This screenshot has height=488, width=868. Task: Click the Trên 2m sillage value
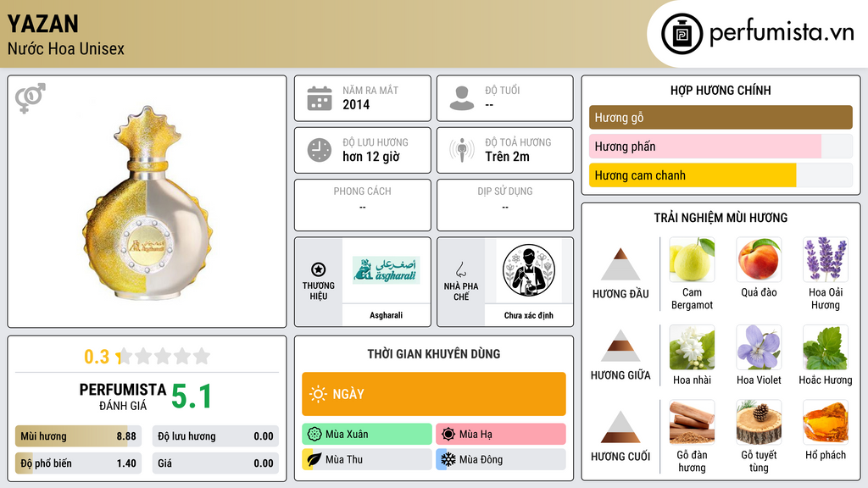point(507,157)
